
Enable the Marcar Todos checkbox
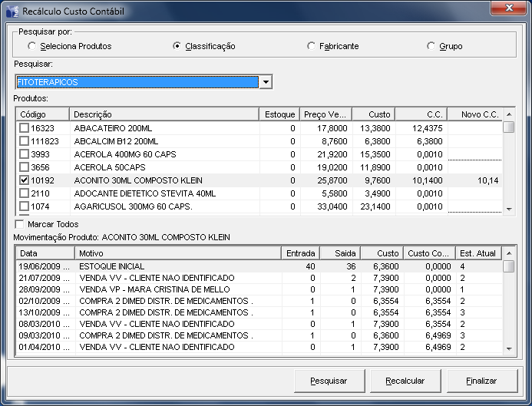pyautogui.click(x=20, y=224)
